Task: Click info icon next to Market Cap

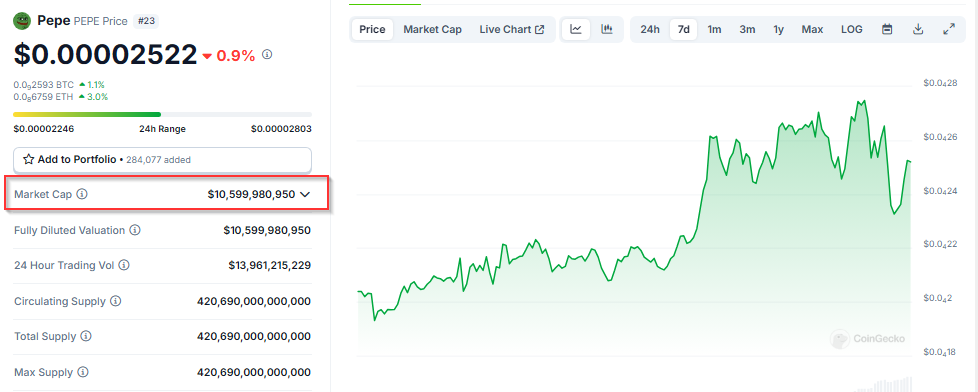Action: pyautogui.click(x=82, y=194)
